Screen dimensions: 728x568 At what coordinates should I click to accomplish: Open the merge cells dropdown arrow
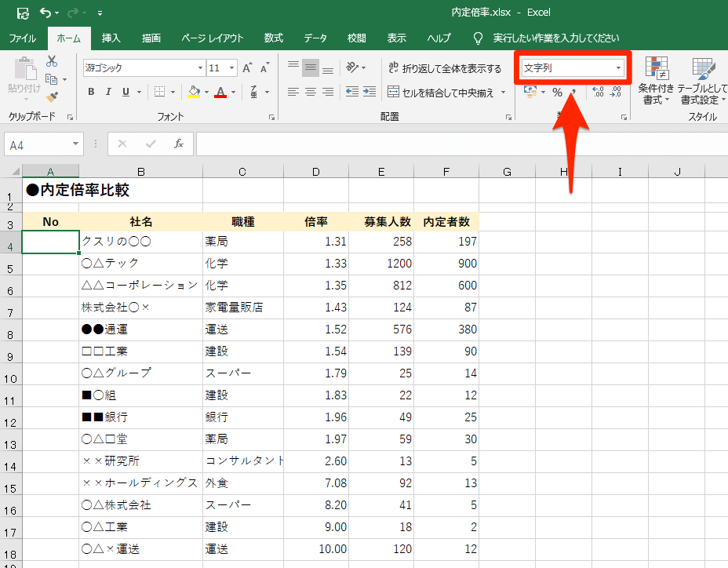[504, 93]
